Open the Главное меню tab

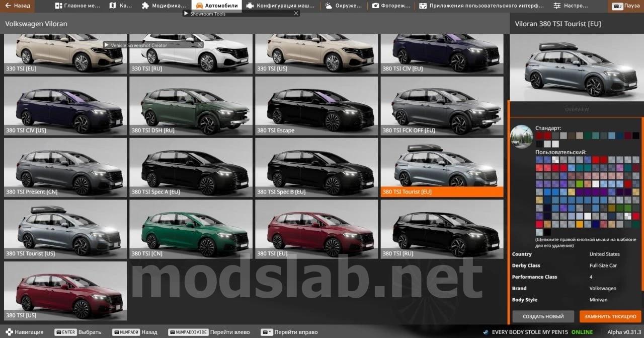click(77, 6)
